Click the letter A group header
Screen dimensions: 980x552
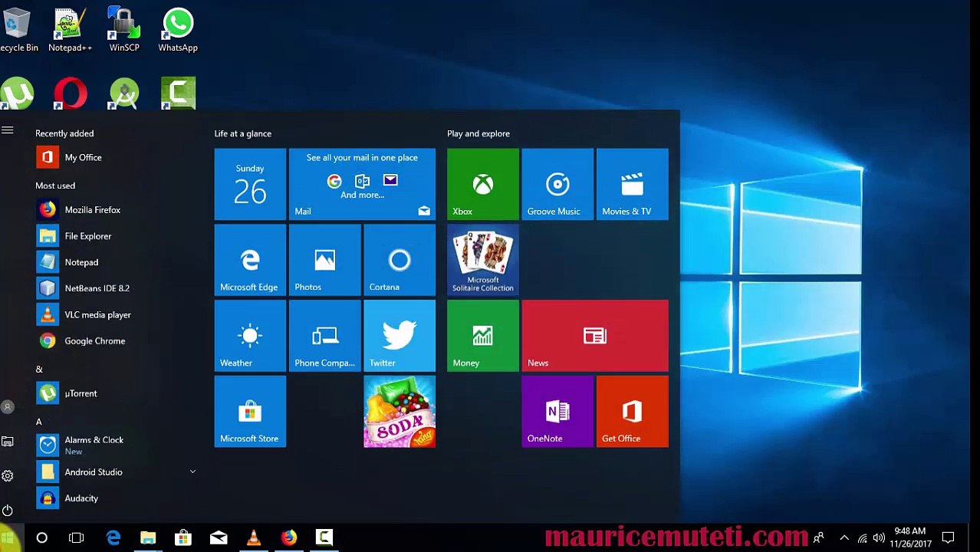(39, 422)
